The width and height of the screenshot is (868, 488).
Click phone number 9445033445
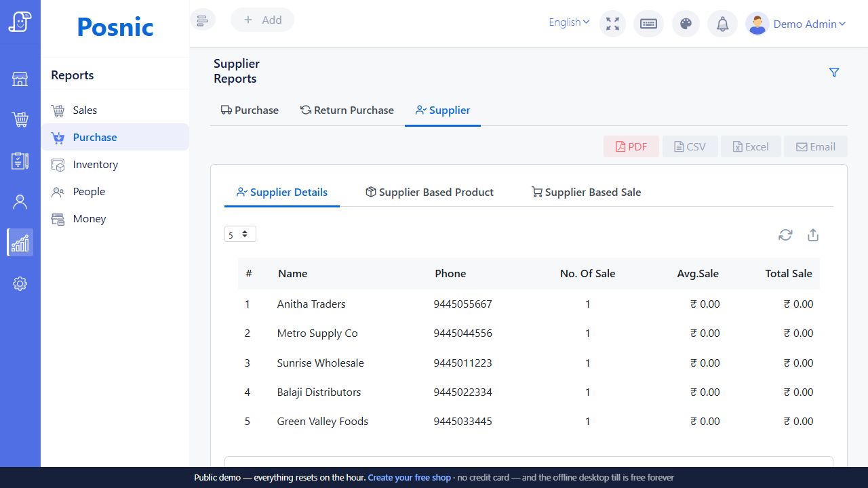point(463,421)
